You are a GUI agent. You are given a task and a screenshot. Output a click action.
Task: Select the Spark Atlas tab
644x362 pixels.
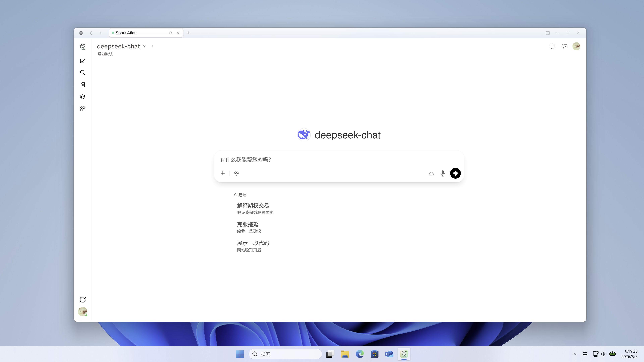coord(146,33)
